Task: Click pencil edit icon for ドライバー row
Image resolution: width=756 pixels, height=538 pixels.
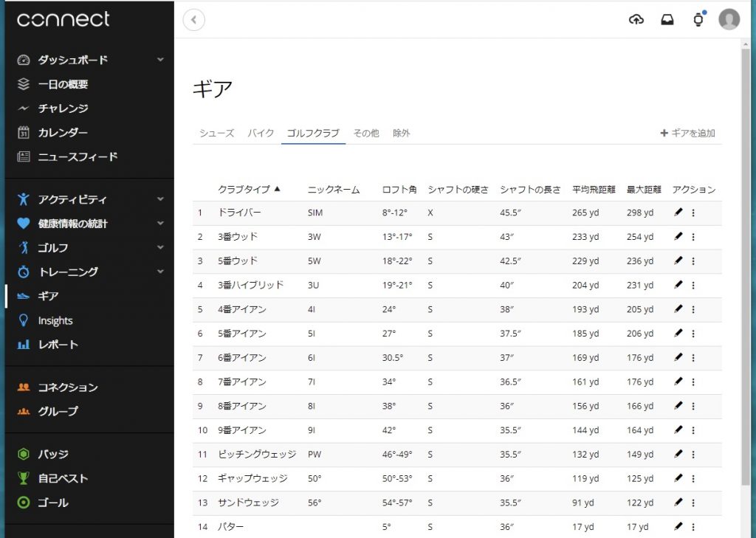Action: pos(678,213)
